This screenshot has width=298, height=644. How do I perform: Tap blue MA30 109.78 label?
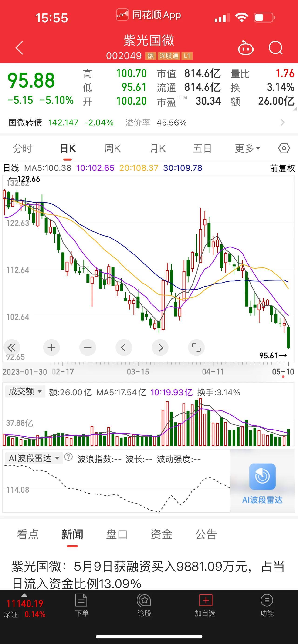pos(183,168)
